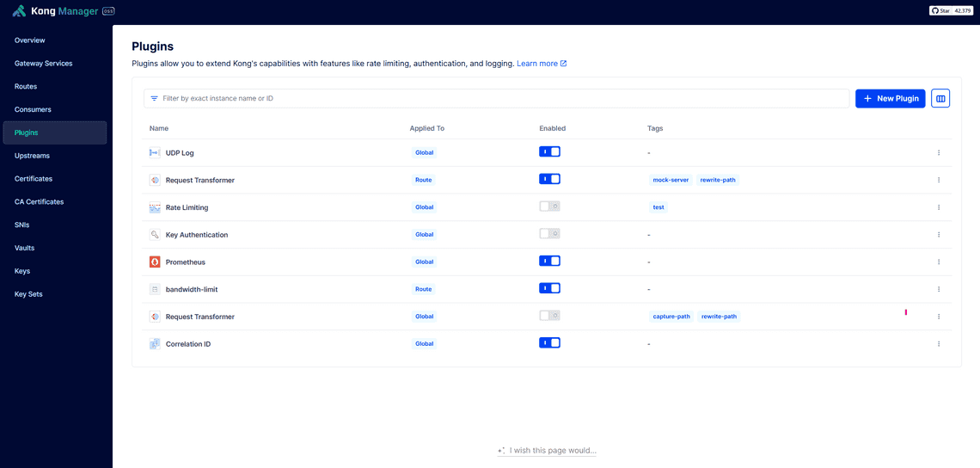980x468 pixels.
Task: Click the filter by instance name field
Action: pyautogui.click(x=497, y=98)
